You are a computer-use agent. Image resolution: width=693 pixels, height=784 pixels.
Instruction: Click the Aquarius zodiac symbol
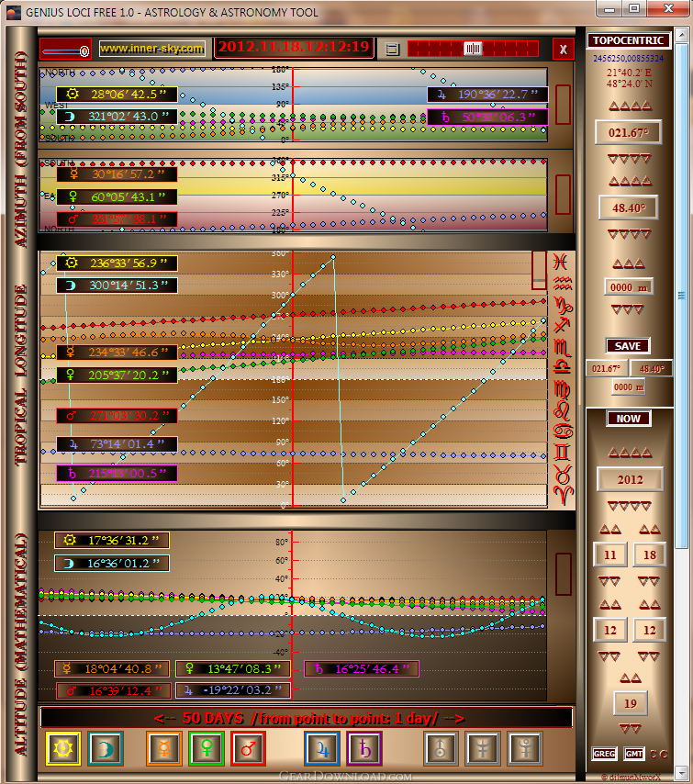(x=563, y=284)
